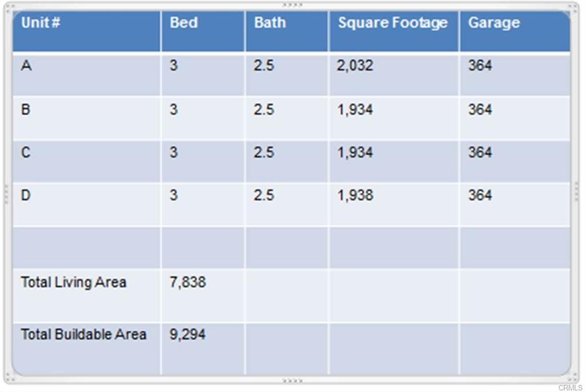Select the Square Footage header cell
This screenshot has height=392, width=585.
[394, 31]
